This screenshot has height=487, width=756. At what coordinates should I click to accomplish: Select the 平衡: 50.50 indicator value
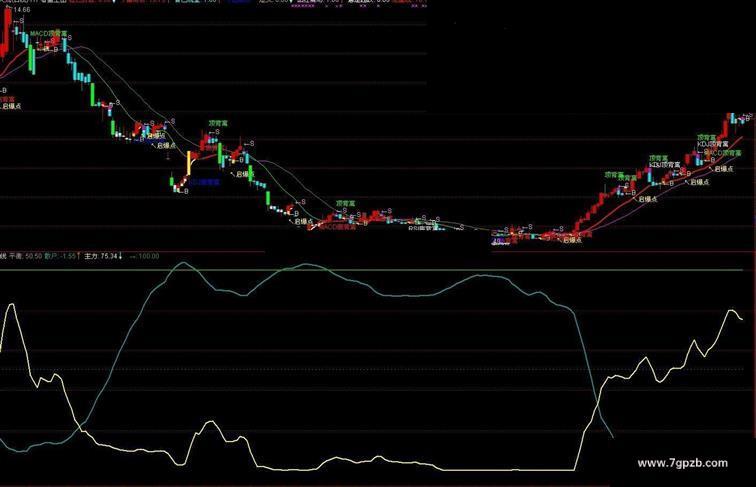tap(26, 256)
